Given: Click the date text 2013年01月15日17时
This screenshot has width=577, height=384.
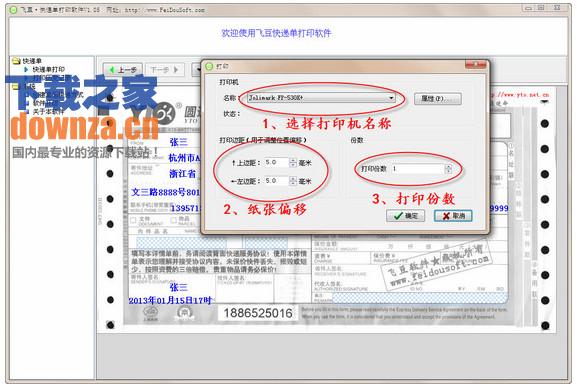Looking at the screenshot, I should [170, 301].
